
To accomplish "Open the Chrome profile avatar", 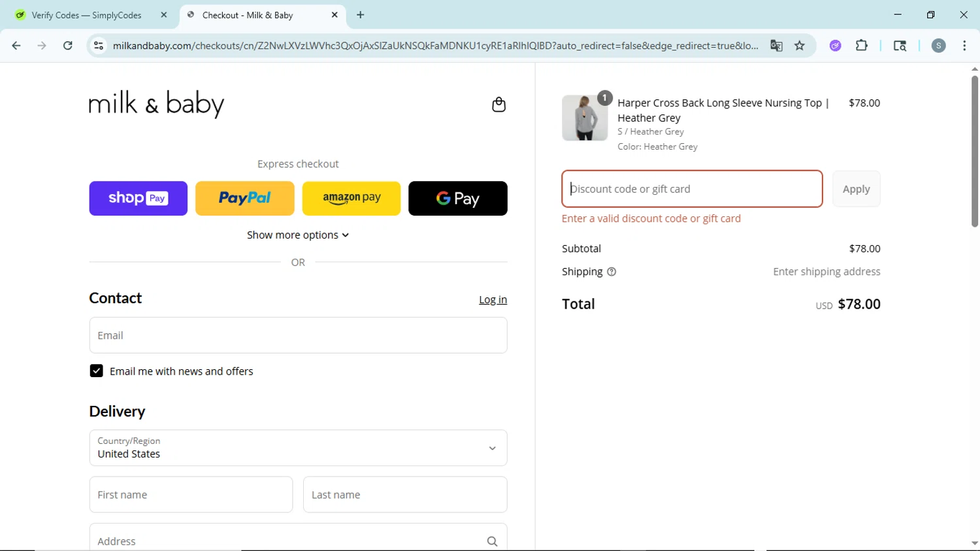I will (x=939, y=46).
